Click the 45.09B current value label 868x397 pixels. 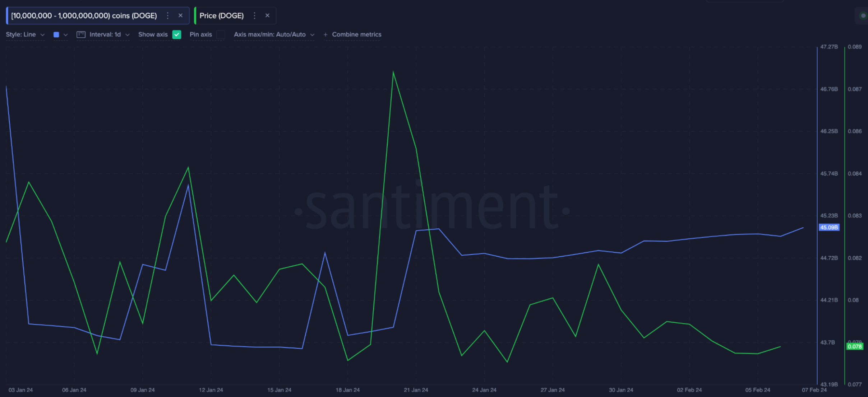pyautogui.click(x=829, y=227)
